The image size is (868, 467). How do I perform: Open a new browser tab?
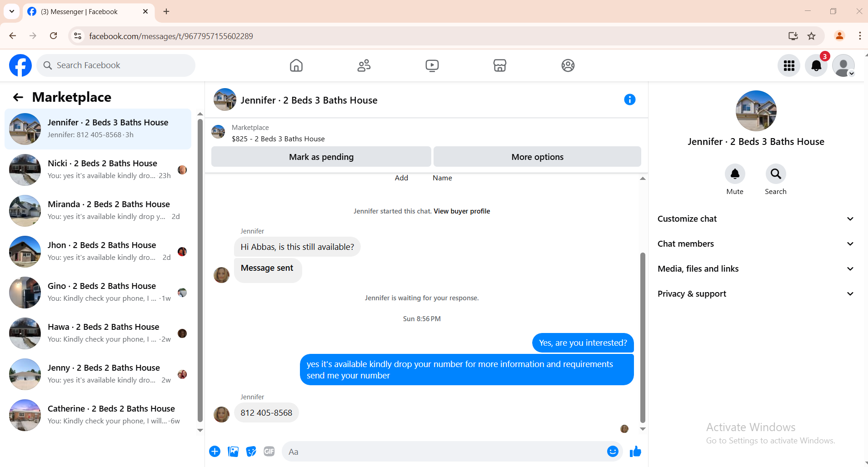pos(166,11)
